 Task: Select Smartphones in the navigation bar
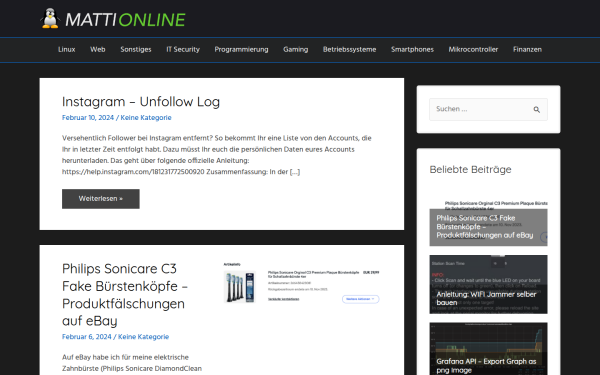tap(412, 49)
